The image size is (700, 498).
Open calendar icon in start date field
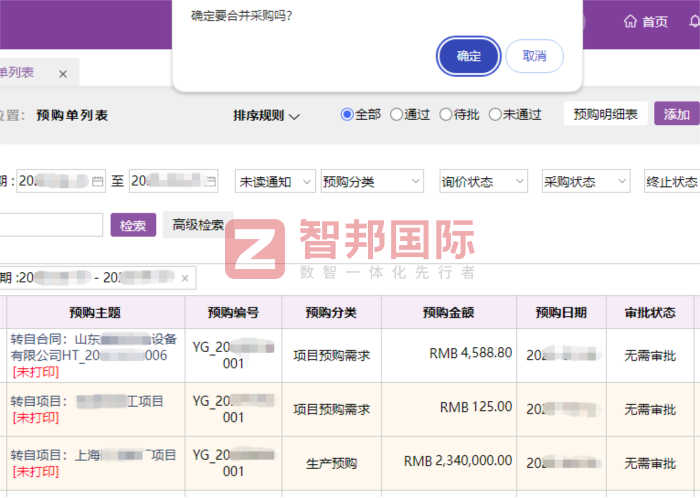(x=97, y=181)
